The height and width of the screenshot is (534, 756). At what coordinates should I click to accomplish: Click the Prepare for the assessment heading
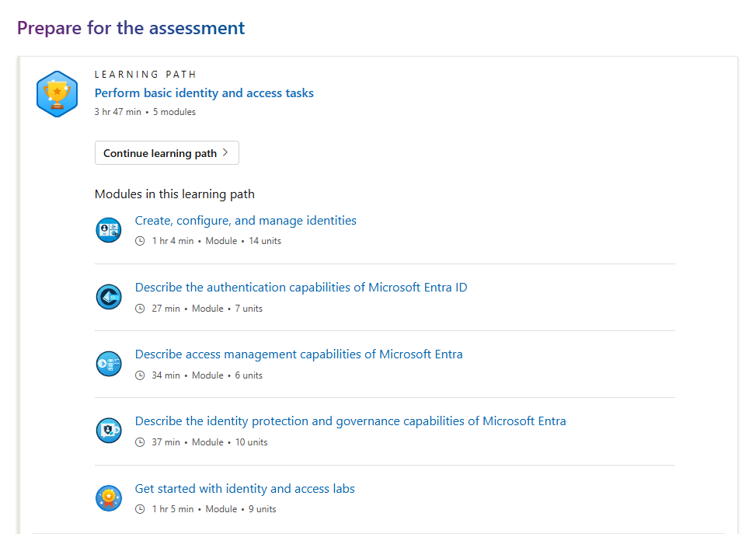click(x=131, y=28)
